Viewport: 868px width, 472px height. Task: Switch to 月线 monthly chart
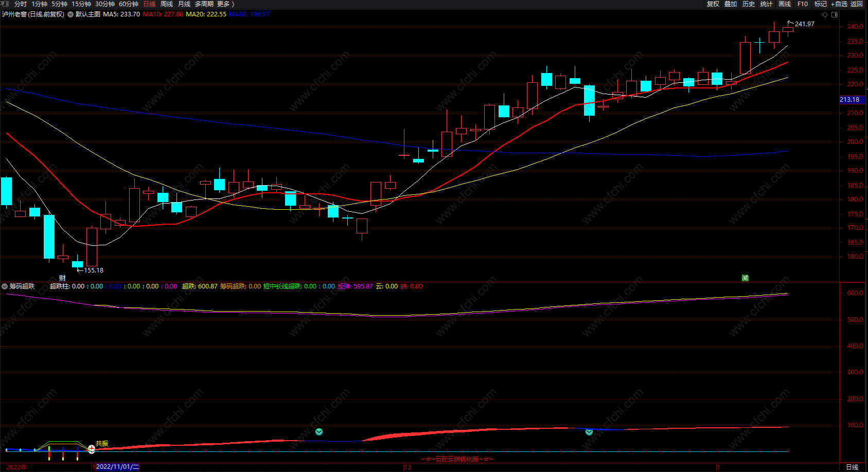tap(184, 4)
